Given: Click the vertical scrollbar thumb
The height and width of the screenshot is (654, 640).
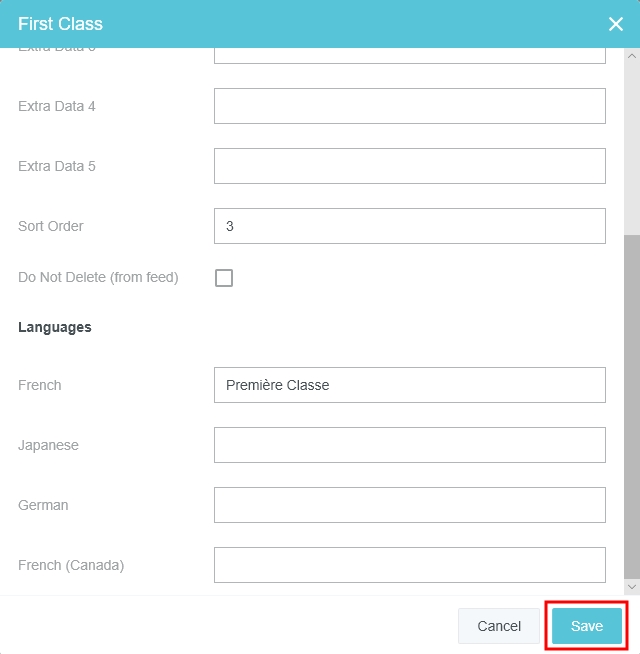Looking at the screenshot, I should 631,400.
